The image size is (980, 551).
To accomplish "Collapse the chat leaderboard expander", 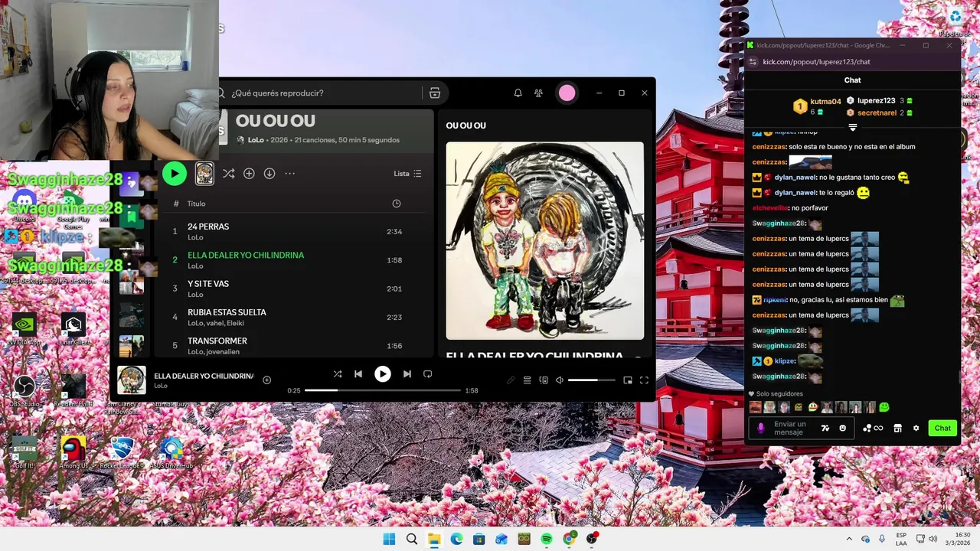I will coord(852,128).
